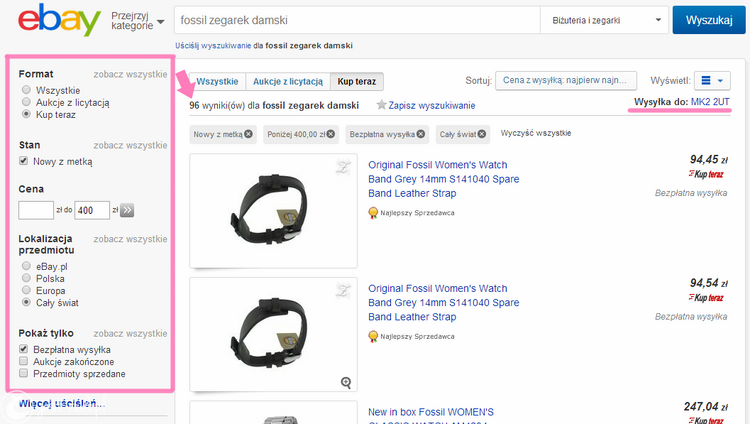750x424 pixels.
Task: Uncheck the Nowy z metką checkbox
Action: click(23, 161)
